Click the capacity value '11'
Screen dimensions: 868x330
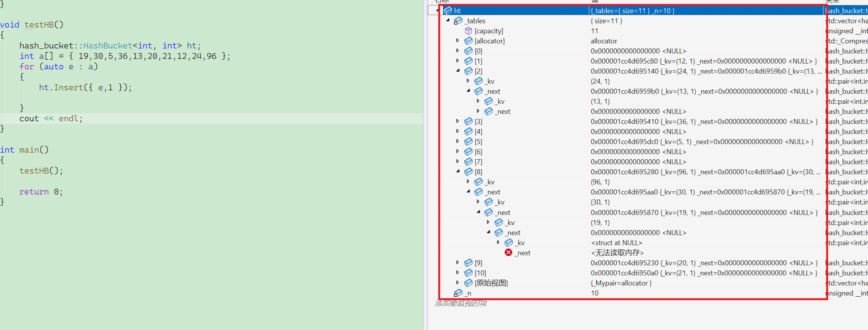click(595, 31)
